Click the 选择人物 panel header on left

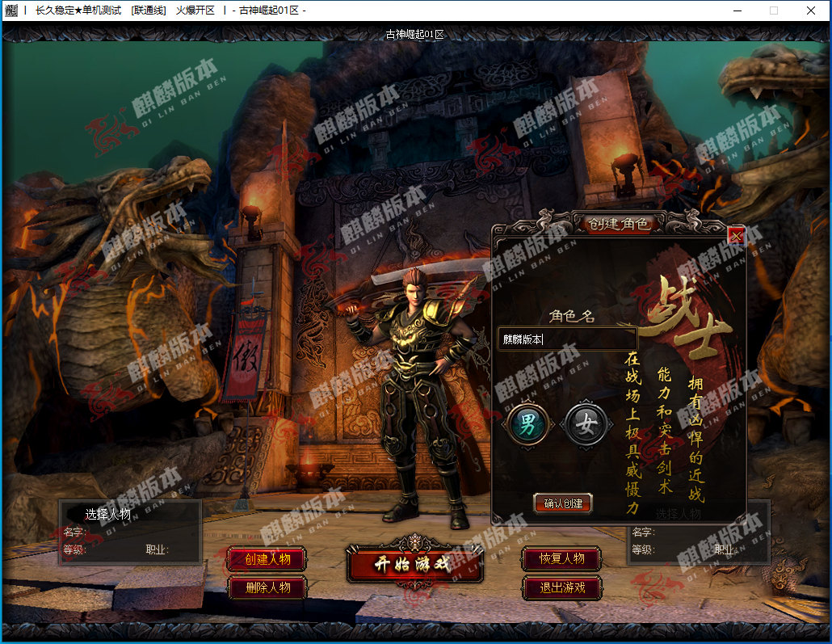point(107,514)
